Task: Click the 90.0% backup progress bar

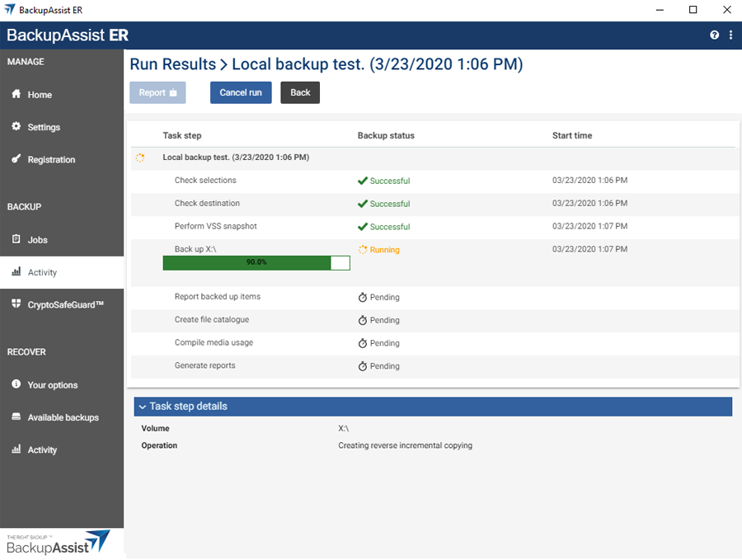Action: point(256,263)
